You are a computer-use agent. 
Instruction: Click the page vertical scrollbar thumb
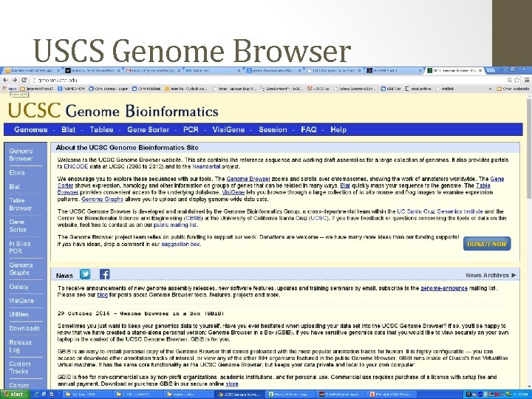click(529, 149)
